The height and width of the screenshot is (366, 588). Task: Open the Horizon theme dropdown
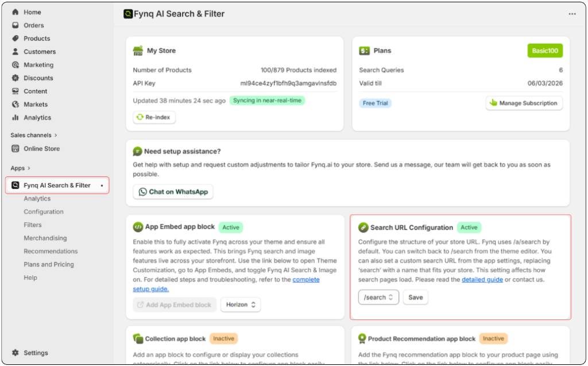point(241,305)
